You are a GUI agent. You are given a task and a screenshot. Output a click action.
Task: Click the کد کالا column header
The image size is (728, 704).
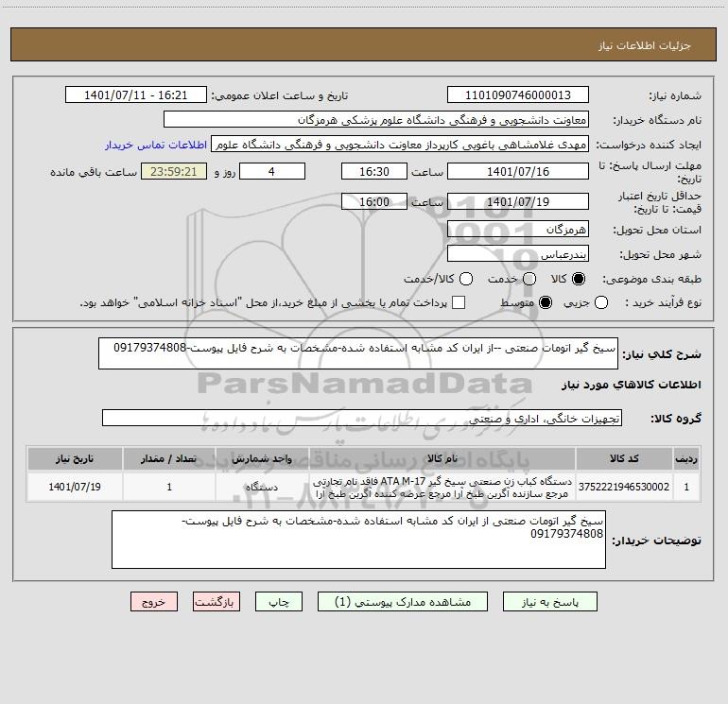pyautogui.click(x=624, y=459)
